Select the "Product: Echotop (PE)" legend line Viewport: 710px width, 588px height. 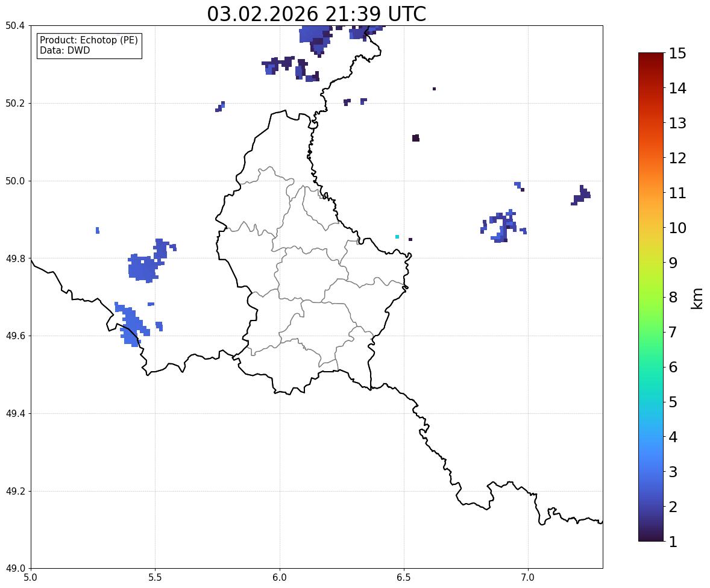click(x=89, y=40)
